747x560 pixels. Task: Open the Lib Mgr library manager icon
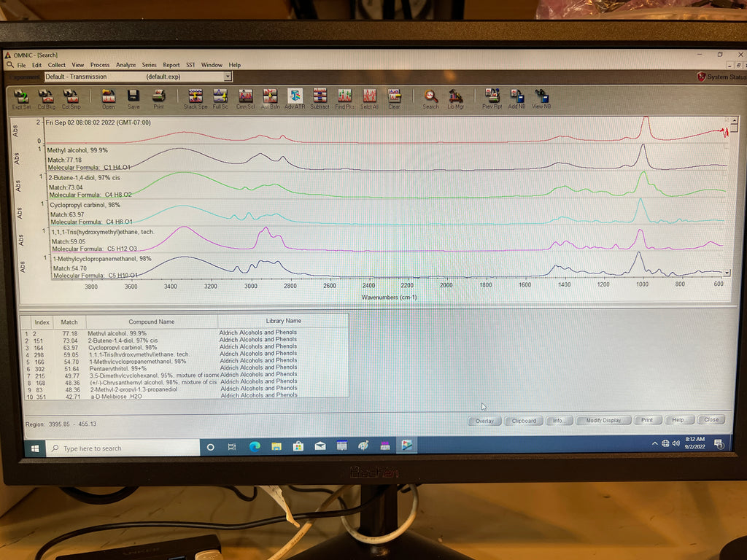click(x=455, y=99)
